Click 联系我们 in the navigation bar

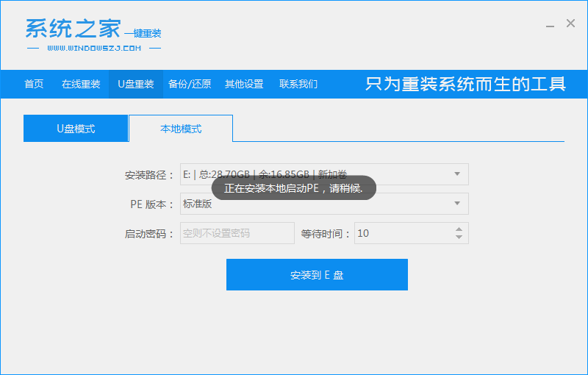[298, 84]
